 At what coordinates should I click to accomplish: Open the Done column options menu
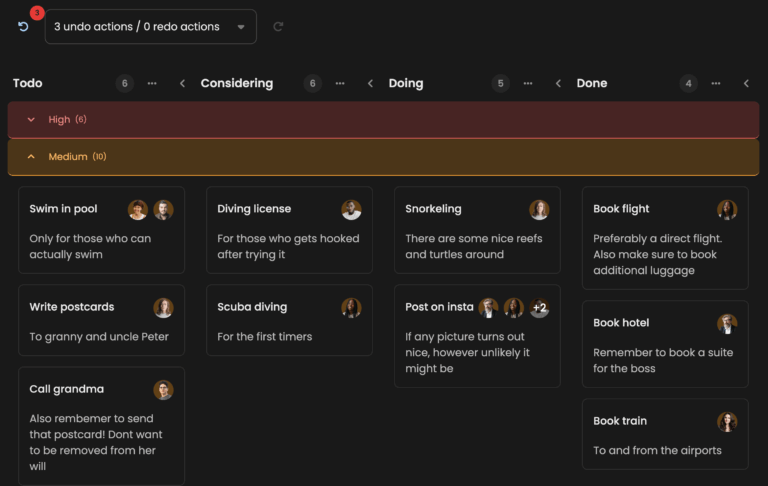coord(716,83)
